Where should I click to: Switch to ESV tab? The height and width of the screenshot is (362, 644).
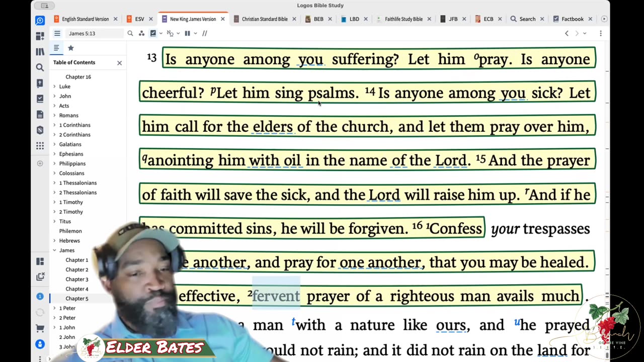coord(139,19)
